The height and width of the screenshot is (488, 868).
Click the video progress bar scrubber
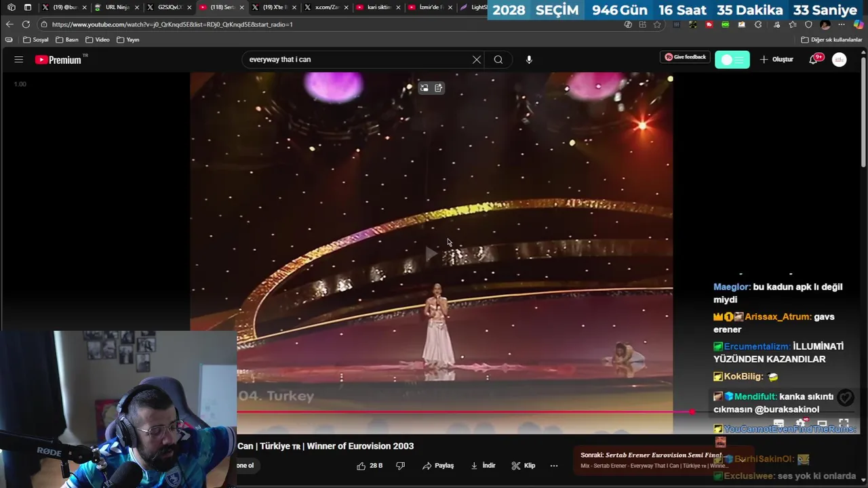(x=691, y=411)
